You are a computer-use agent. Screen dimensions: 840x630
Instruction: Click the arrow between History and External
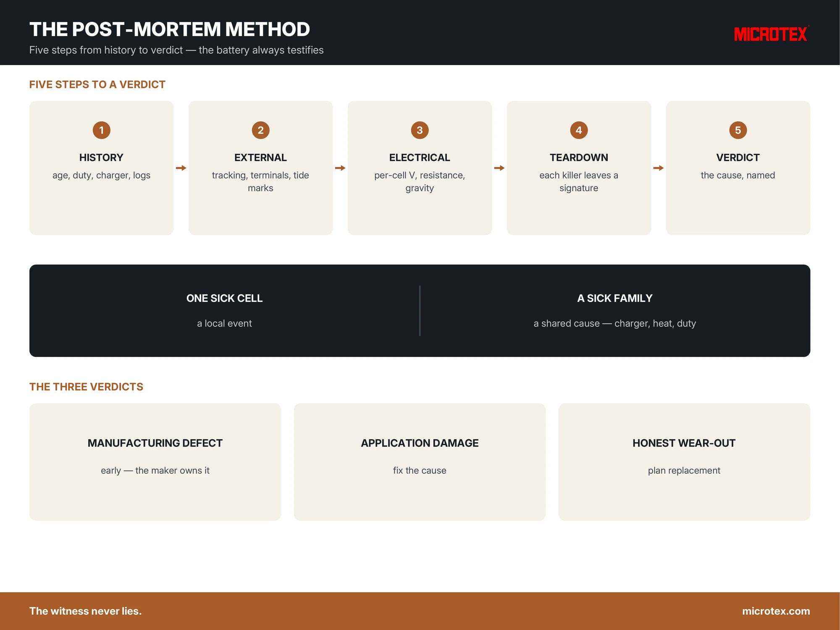click(x=181, y=168)
